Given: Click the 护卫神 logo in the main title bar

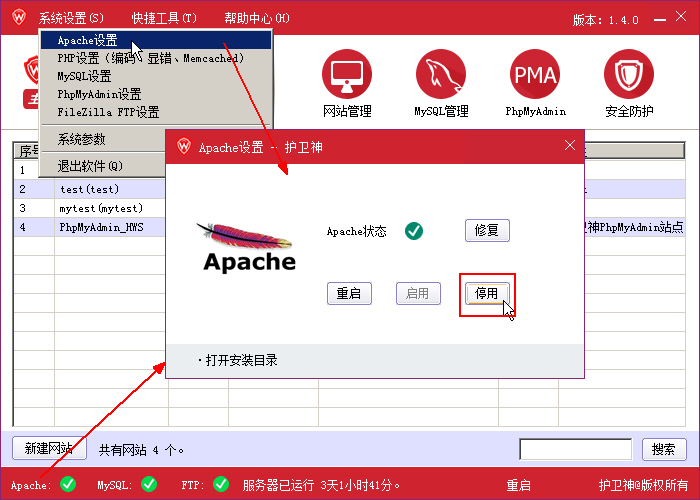Looking at the screenshot, I should click(19, 17).
